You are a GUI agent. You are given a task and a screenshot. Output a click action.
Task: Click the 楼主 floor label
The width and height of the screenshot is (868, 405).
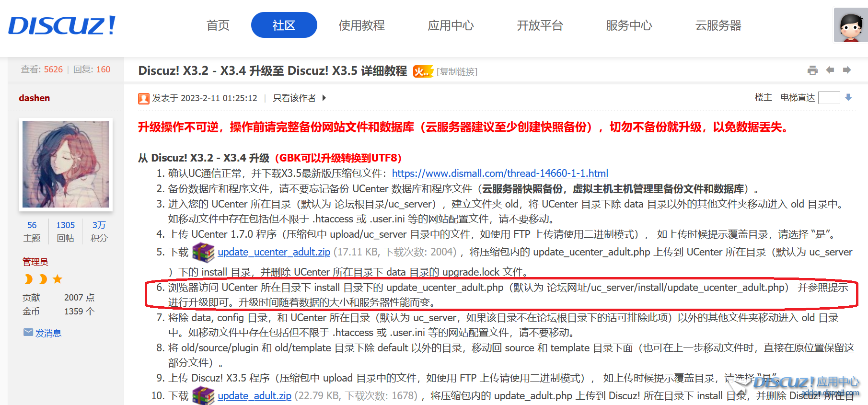pos(763,97)
